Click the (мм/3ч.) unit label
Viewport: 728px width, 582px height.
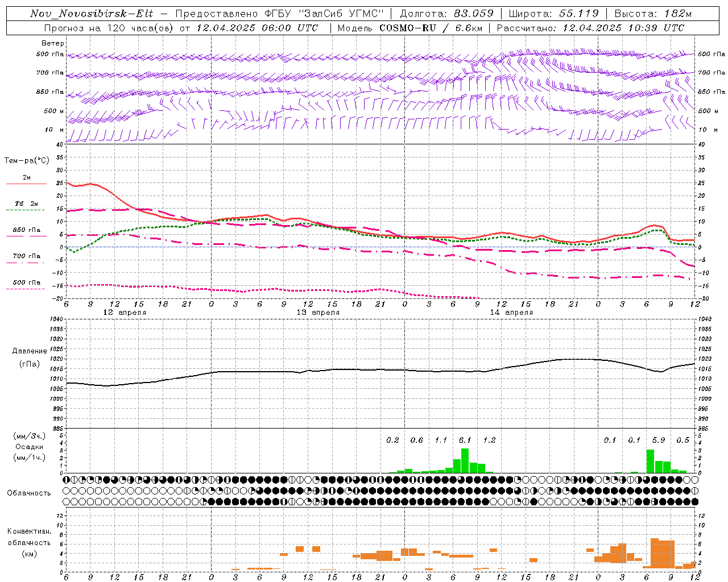(29, 436)
